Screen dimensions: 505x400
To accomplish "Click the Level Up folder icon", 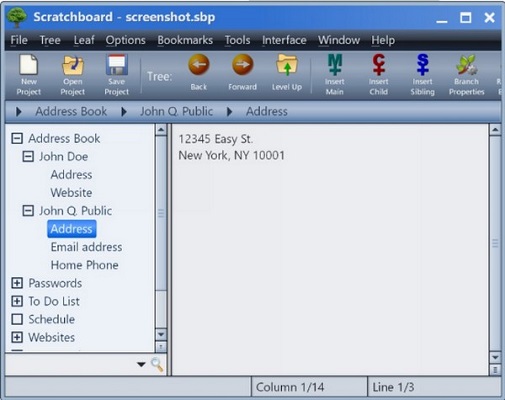I will pyautogui.click(x=287, y=65).
